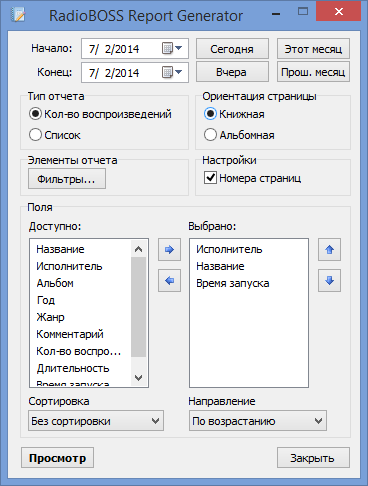This screenshot has height=486, width=368.
Task: Click the scroll down arrow in Доступно list
Action: click(138, 378)
